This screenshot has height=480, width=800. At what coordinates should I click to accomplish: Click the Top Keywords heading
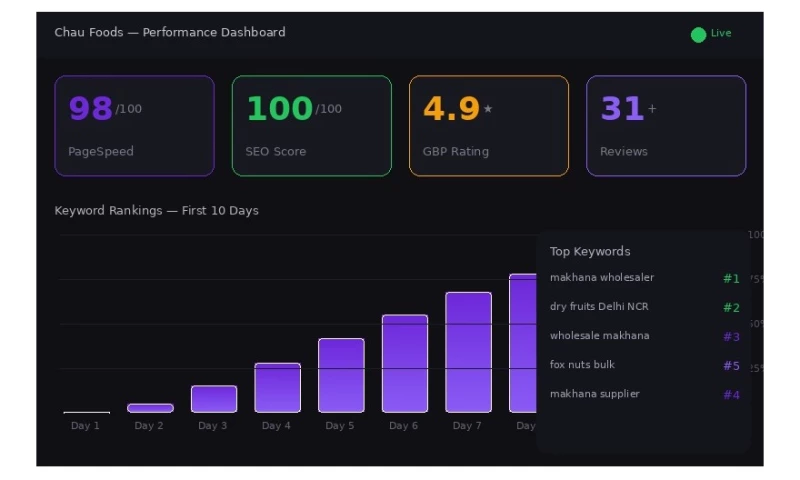pos(590,251)
